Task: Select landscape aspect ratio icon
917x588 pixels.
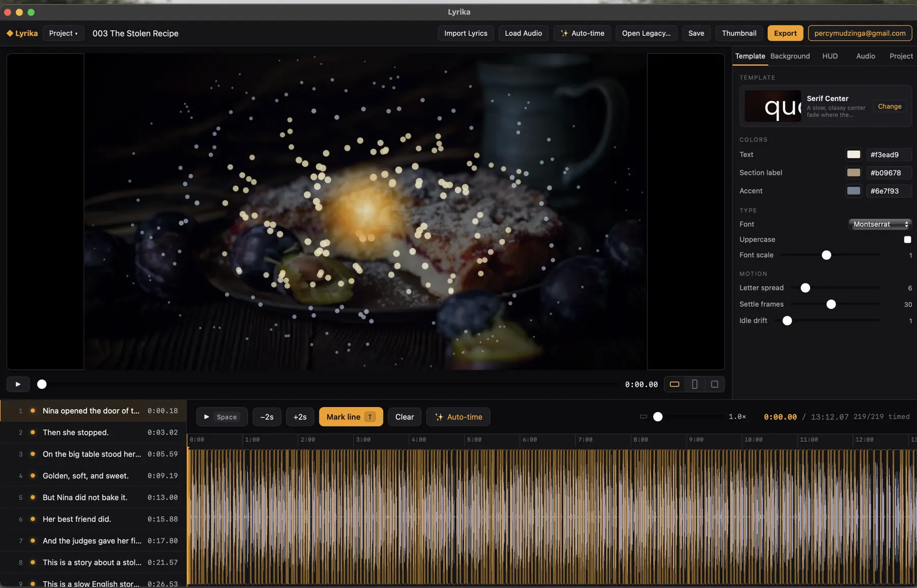Action: [674, 384]
